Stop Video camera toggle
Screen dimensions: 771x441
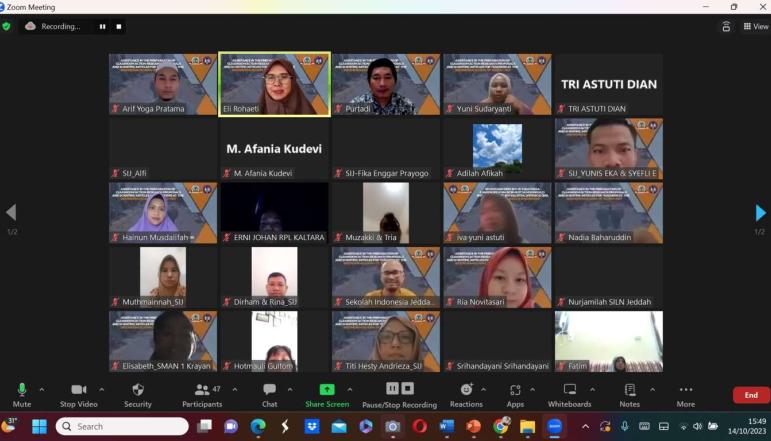pos(78,390)
